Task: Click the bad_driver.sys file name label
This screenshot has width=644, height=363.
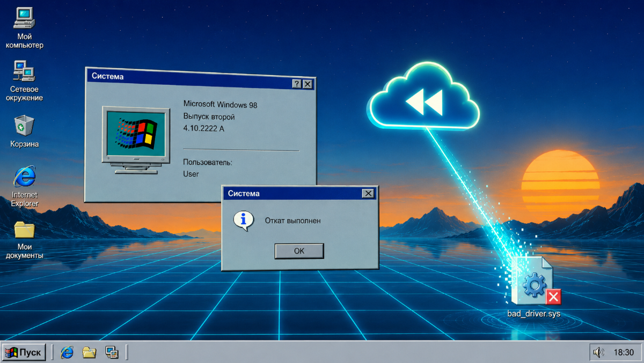Action: (x=534, y=313)
